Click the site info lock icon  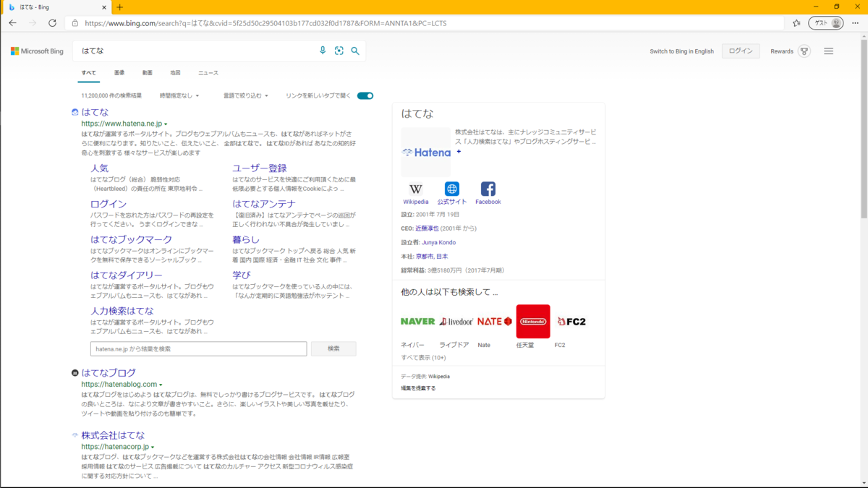75,23
